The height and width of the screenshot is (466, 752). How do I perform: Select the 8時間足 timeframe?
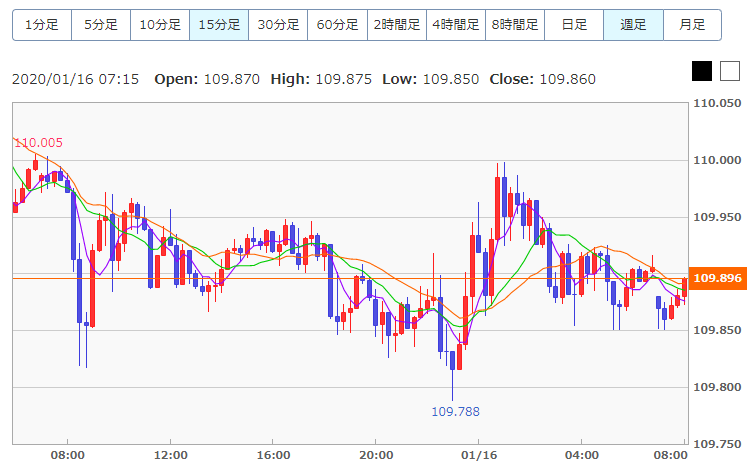point(515,25)
